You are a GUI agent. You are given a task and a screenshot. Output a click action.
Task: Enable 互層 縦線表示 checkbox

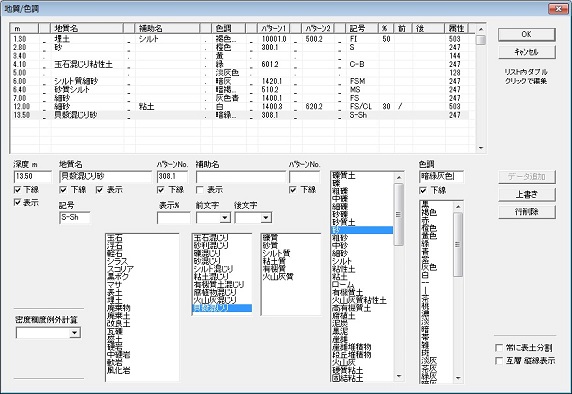coord(499,361)
